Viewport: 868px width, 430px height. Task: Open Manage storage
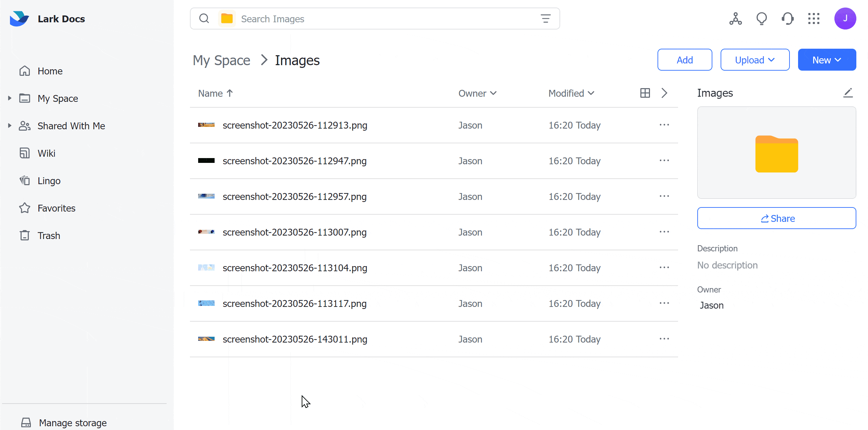pyautogui.click(x=64, y=423)
